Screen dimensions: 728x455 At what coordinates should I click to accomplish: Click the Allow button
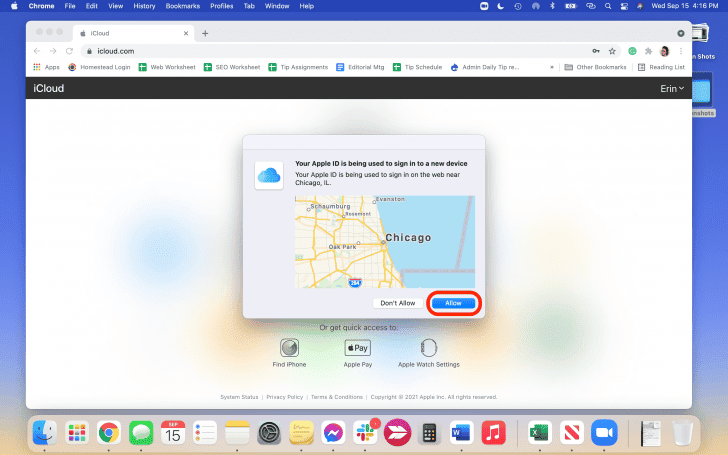(453, 302)
